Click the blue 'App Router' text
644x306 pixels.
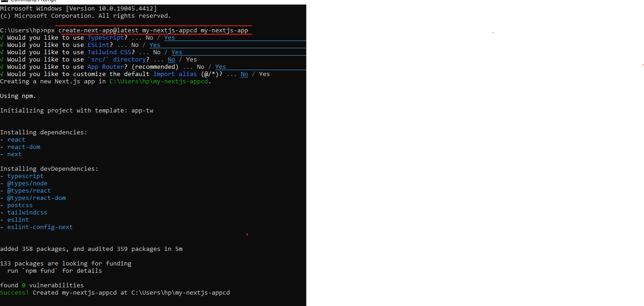tap(106, 67)
